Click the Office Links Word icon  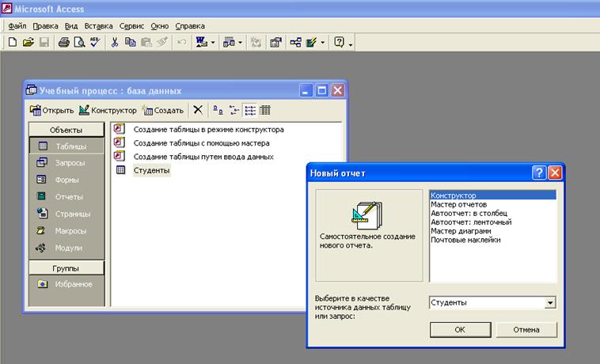tap(201, 42)
